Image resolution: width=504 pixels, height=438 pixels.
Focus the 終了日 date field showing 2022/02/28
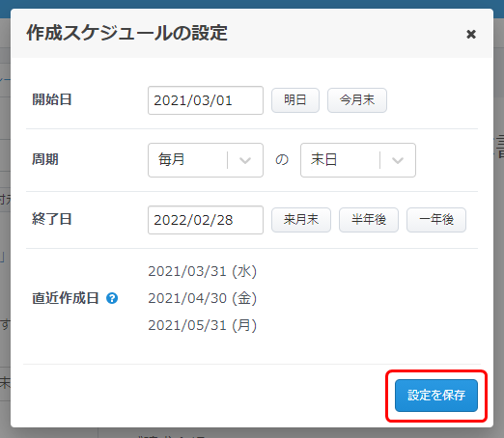point(206,220)
